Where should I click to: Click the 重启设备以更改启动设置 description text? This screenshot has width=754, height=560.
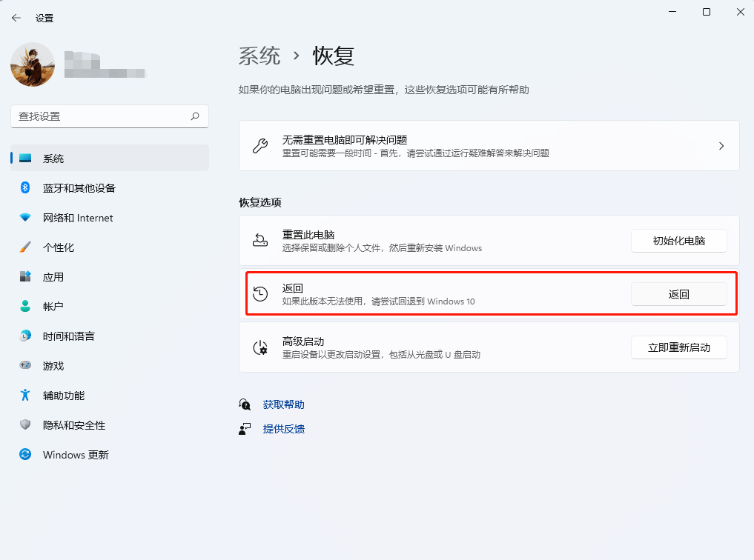[381, 355]
